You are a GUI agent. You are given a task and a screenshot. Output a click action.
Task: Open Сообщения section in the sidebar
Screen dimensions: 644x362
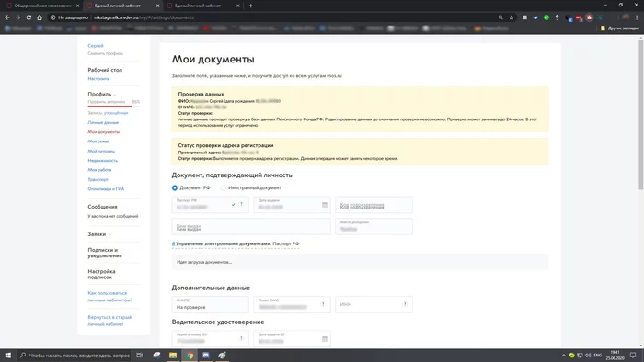click(102, 207)
